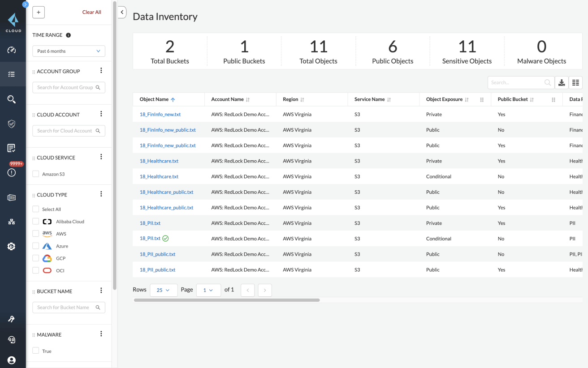Open the Account Group options three-dot menu

pos(101,70)
